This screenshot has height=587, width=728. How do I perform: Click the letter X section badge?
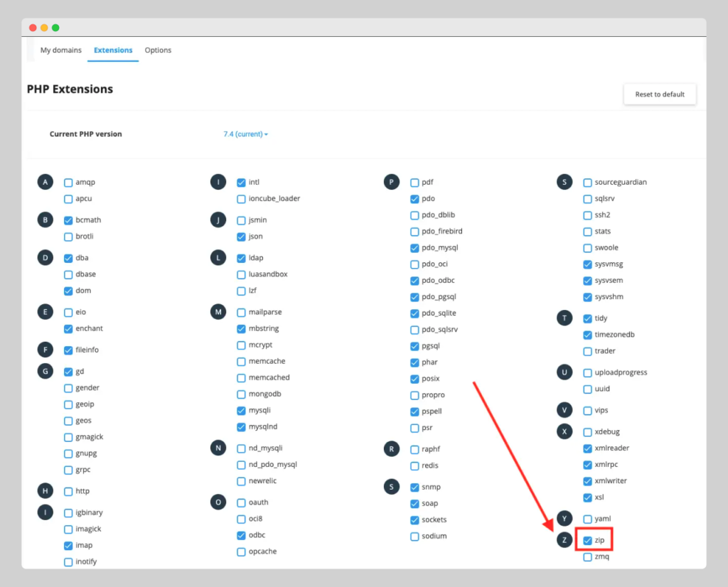(564, 431)
